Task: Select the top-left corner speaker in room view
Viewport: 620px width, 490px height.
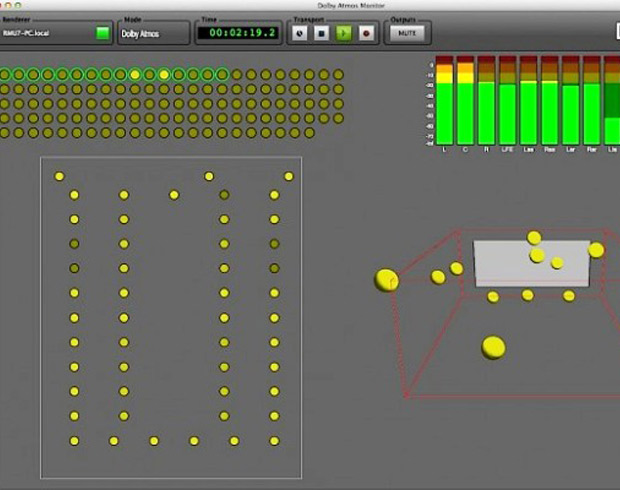Action: (x=59, y=176)
